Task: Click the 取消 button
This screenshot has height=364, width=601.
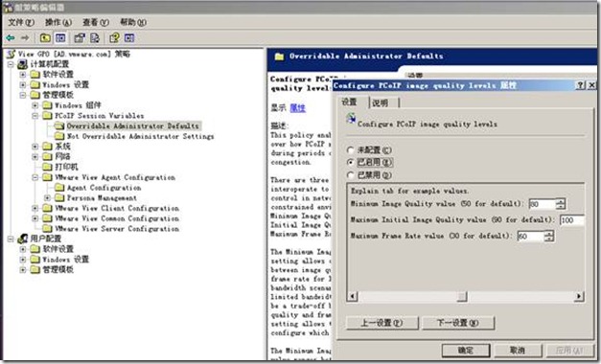Action: point(518,351)
